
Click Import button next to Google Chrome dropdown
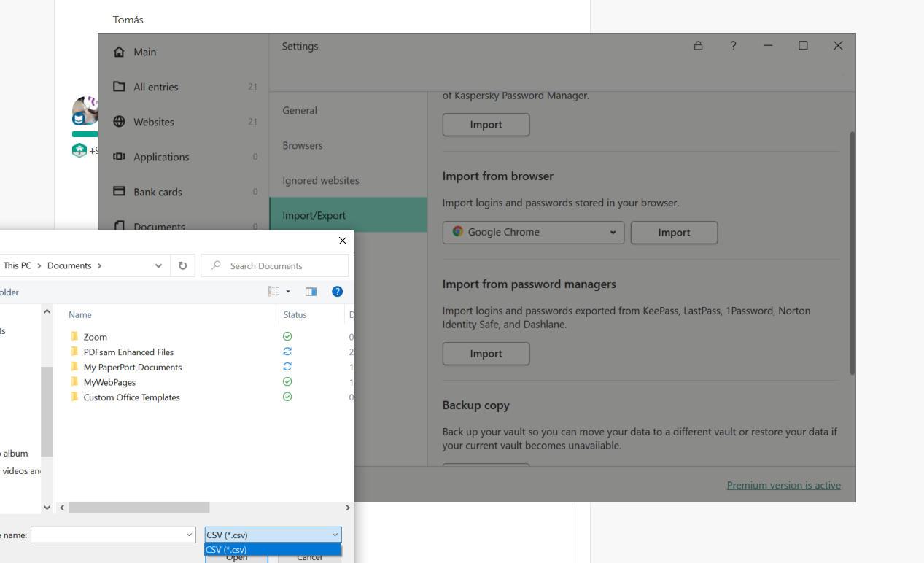674,233
